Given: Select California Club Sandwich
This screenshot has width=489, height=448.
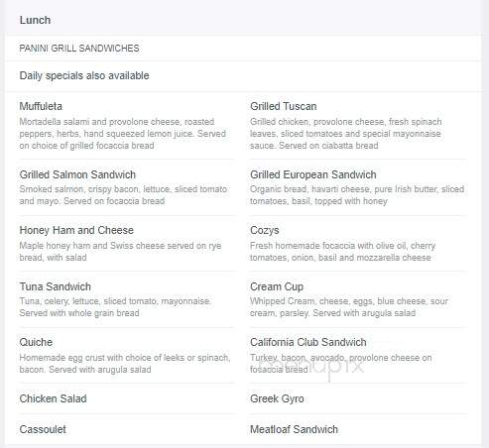Looking at the screenshot, I should [x=308, y=342].
